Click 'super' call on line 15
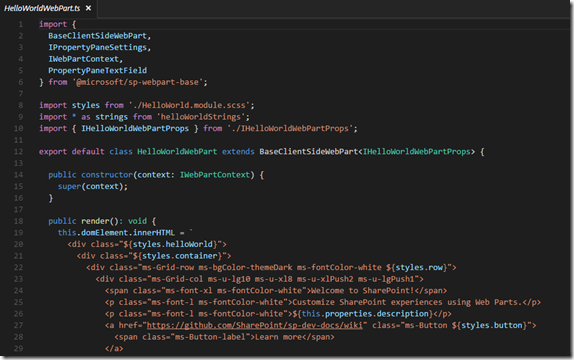Screen dimensions: 574x360 (69, 186)
